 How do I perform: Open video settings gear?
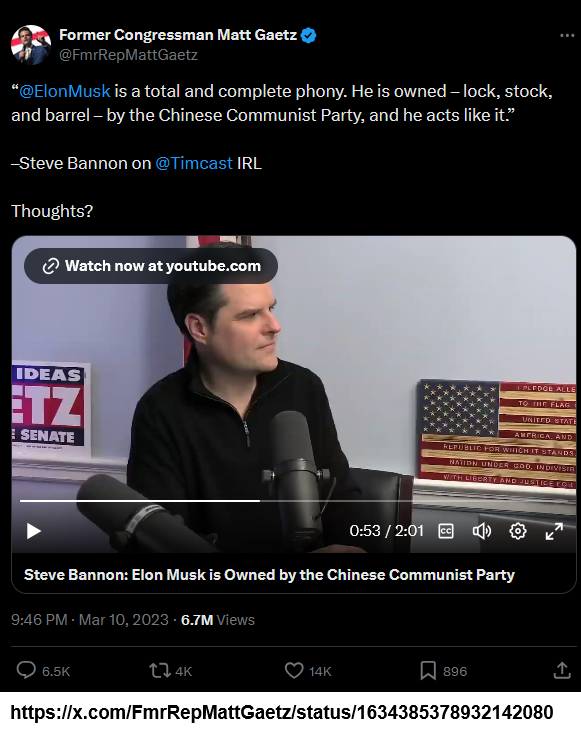click(518, 531)
